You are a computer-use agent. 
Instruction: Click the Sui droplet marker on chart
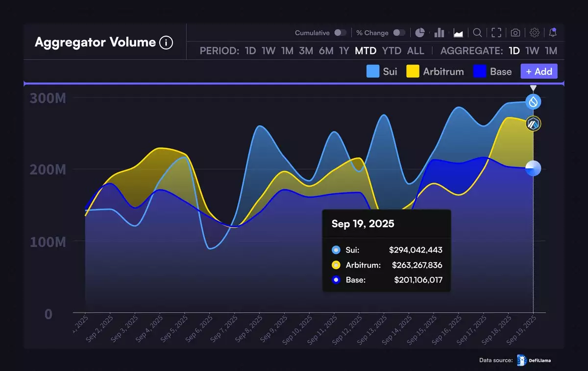pyautogui.click(x=533, y=102)
